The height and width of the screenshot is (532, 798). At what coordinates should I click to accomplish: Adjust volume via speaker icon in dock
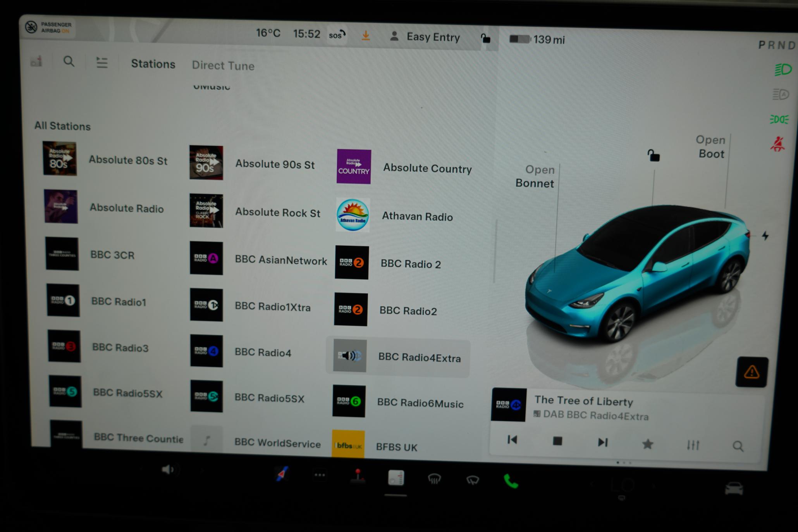169,470
